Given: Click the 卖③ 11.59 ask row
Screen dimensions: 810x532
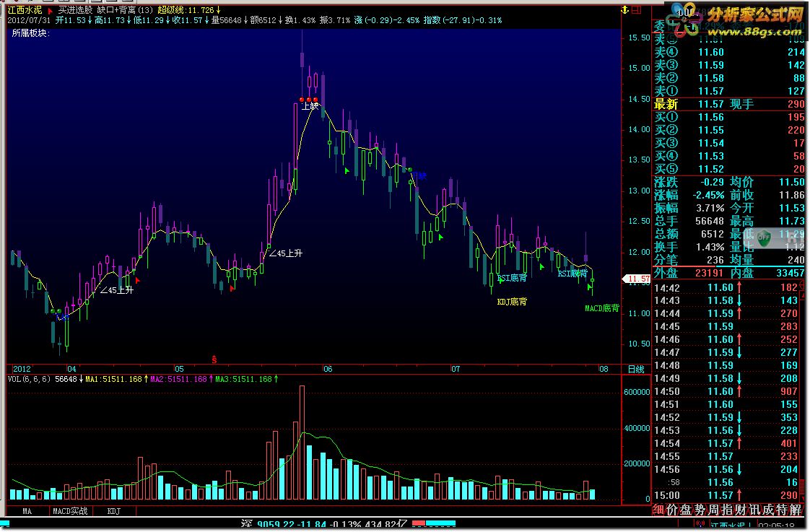Looking at the screenshot, I should pyautogui.click(x=729, y=65).
